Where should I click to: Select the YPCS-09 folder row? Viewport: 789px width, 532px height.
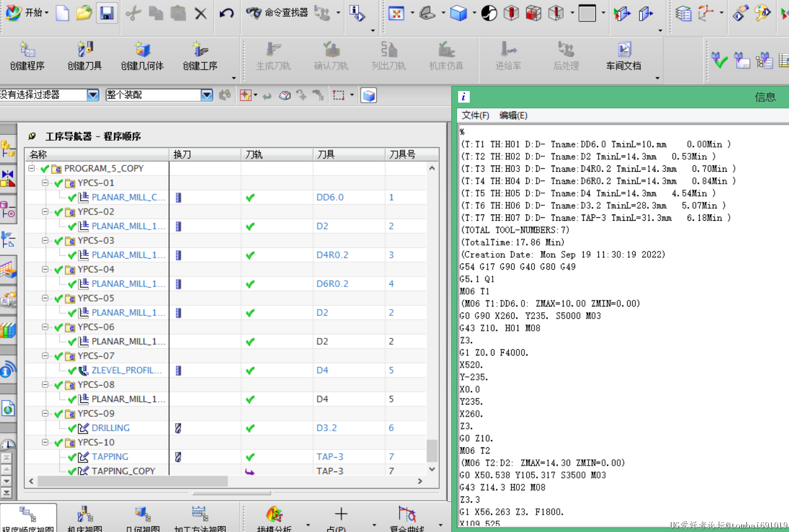tap(96, 413)
